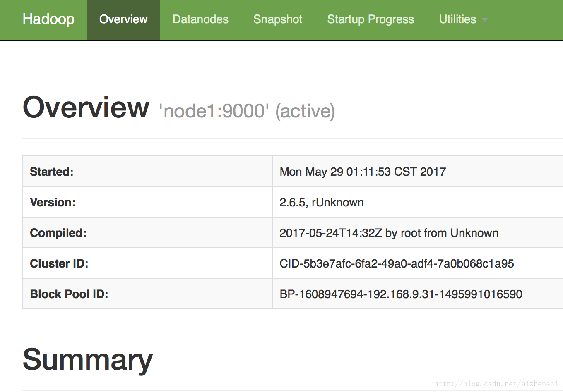Click the start time Mon May 29 01:11:53 CST 2017
563x392 pixels.
[x=363, y=172]
